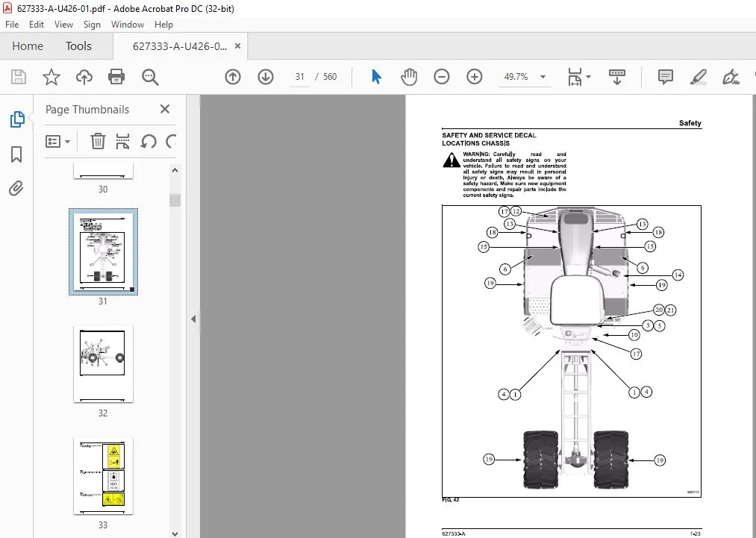Screen dimensions: 756x538
Task: Rotate pages counterclockwise
Action: click(149, 141)
